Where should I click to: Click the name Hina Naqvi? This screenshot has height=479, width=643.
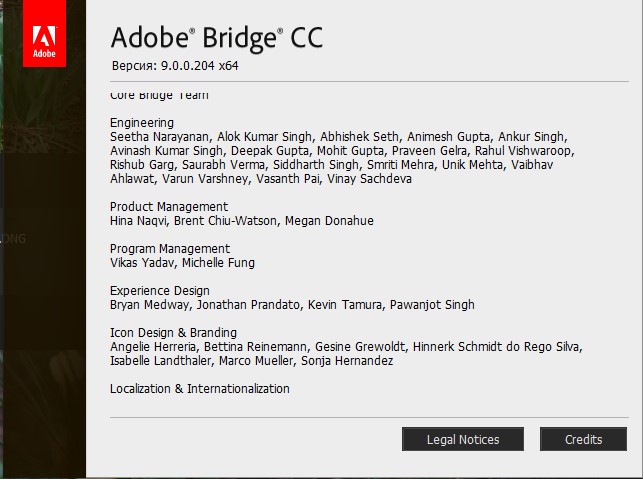(139, 221)
